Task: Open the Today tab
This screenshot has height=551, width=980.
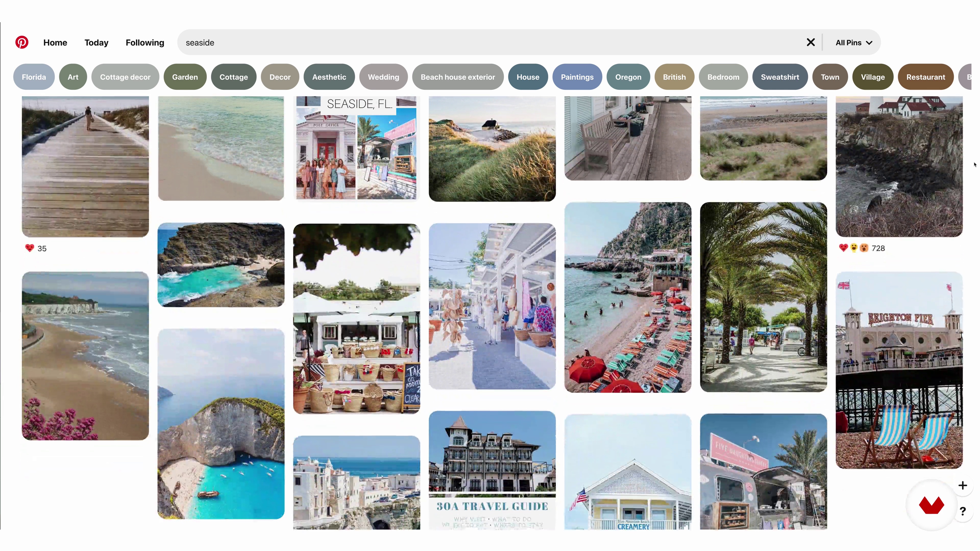Action: click(96, 43)
